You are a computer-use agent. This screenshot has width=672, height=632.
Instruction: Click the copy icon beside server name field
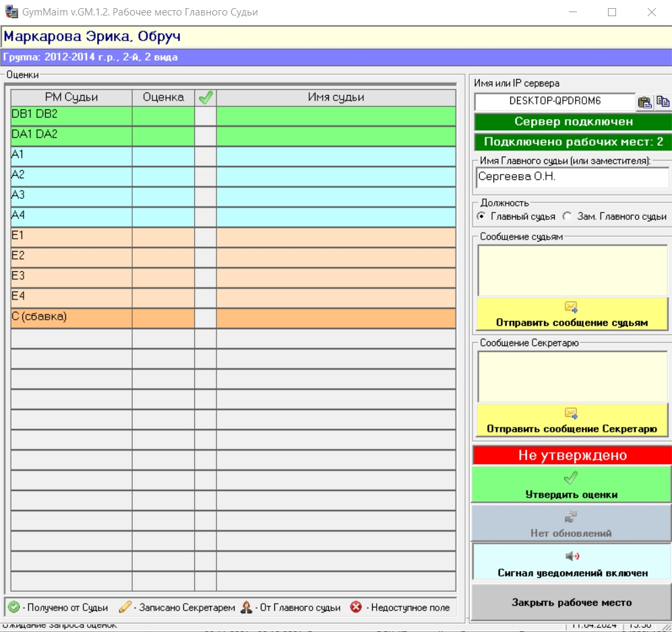point(663,102)
